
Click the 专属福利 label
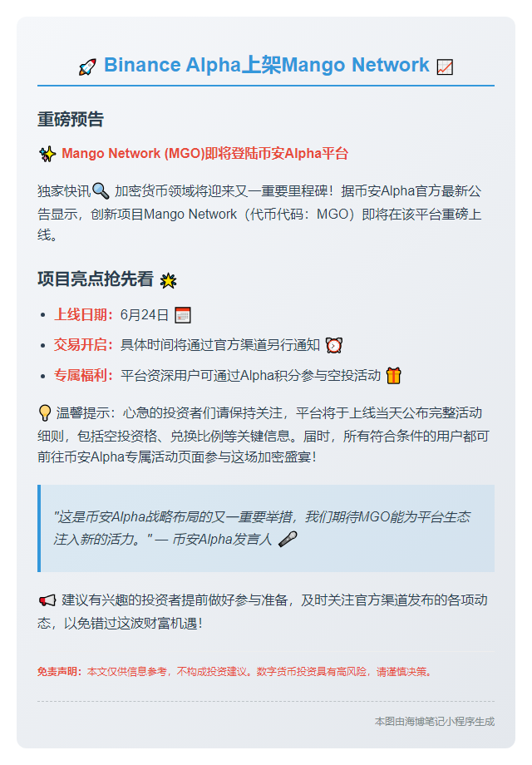83,375
